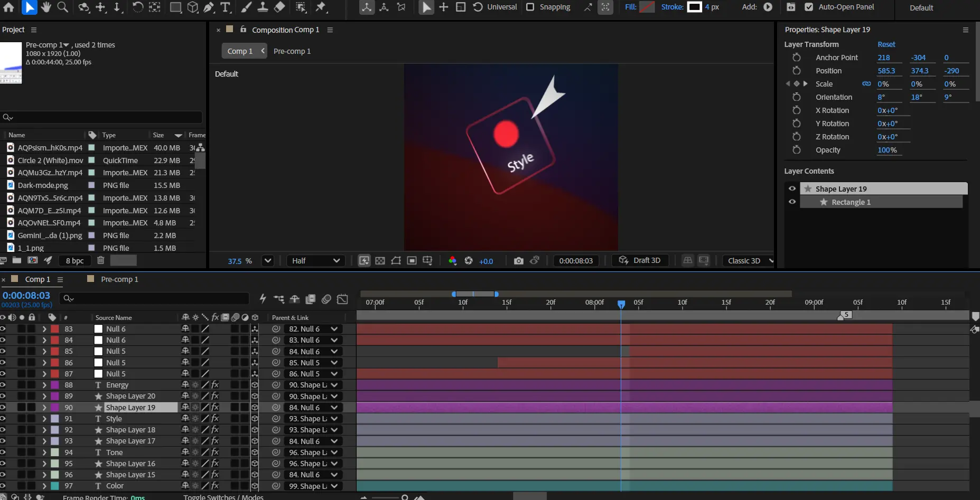This screenshot has width=980, height=500.
Task: Expand the Shape Layer 19 properties
Action: (44, 408)
